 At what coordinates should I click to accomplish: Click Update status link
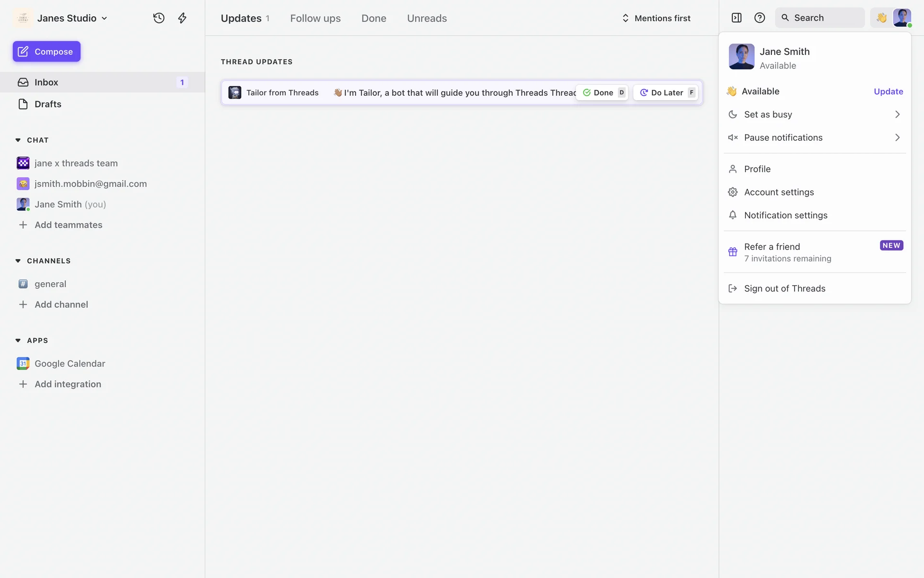pos(888,92)
